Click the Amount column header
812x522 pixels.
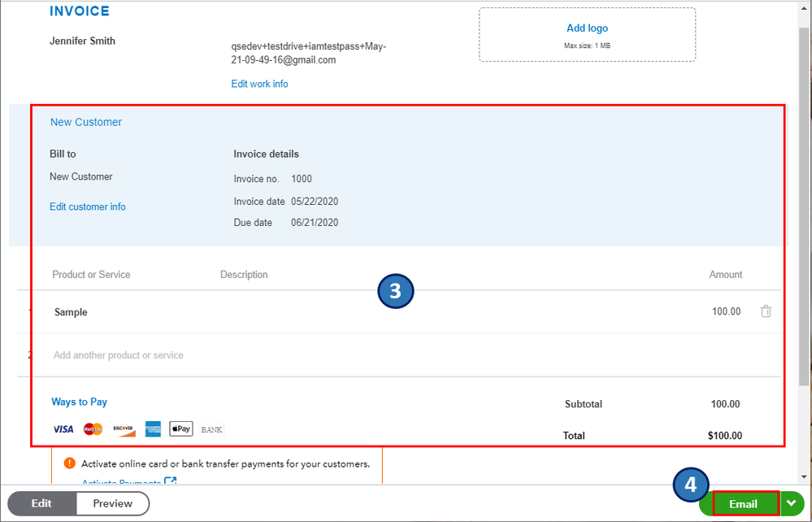point(726,275)
